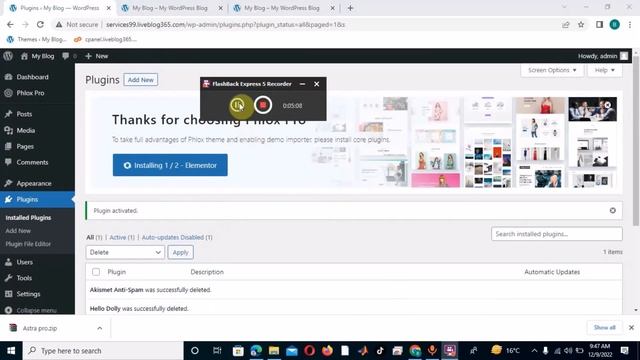Open Plugin File Editor link
640x360 pixels.
[x=28, y=244]
